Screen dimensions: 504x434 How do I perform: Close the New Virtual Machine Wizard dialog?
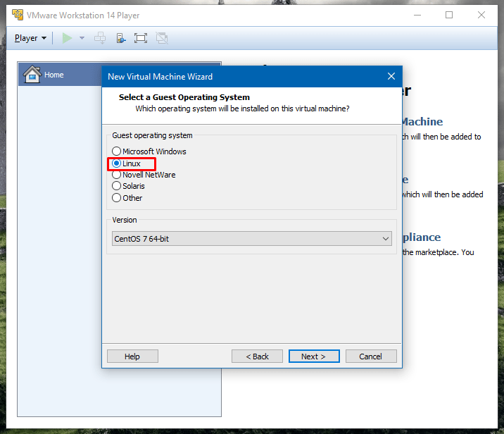(391, 76)
